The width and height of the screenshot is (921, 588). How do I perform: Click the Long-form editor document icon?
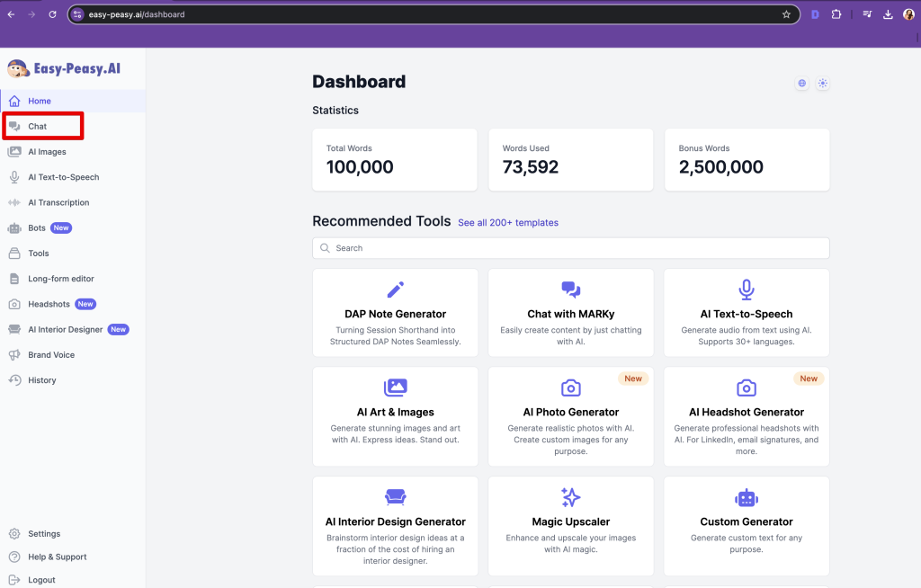point(14,279)
